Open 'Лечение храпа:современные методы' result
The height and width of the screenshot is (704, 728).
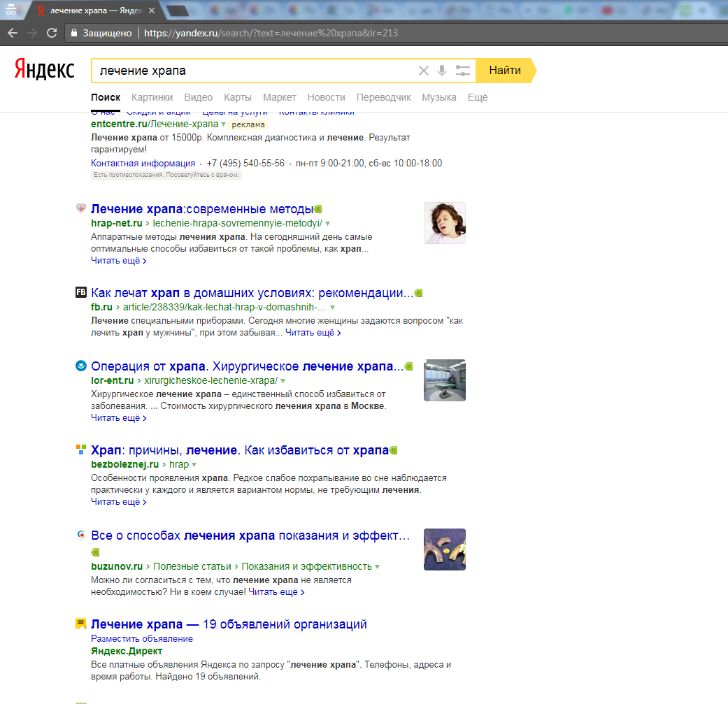click(202, 209)
